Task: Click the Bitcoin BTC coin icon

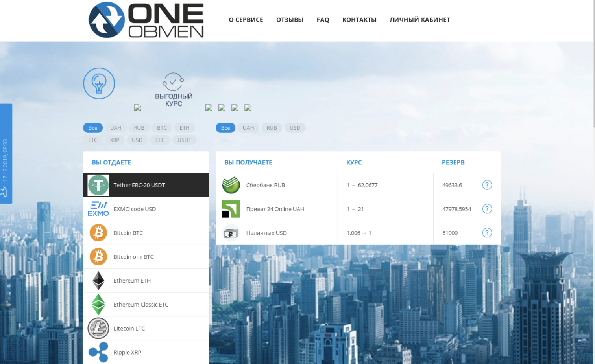Action: 98,233
